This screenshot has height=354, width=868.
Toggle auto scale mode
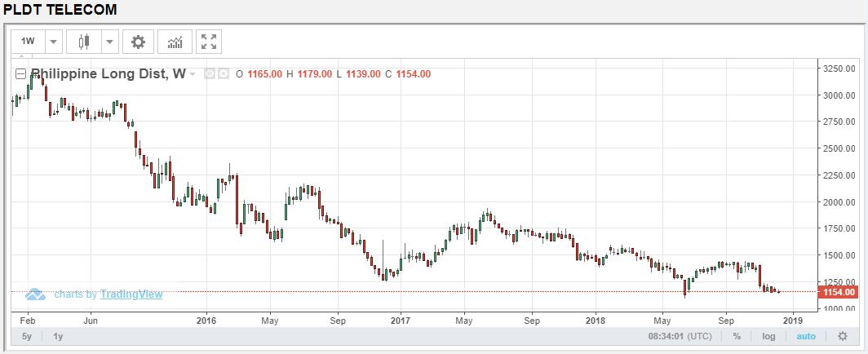pyautogui.click(x=805, y=336)
